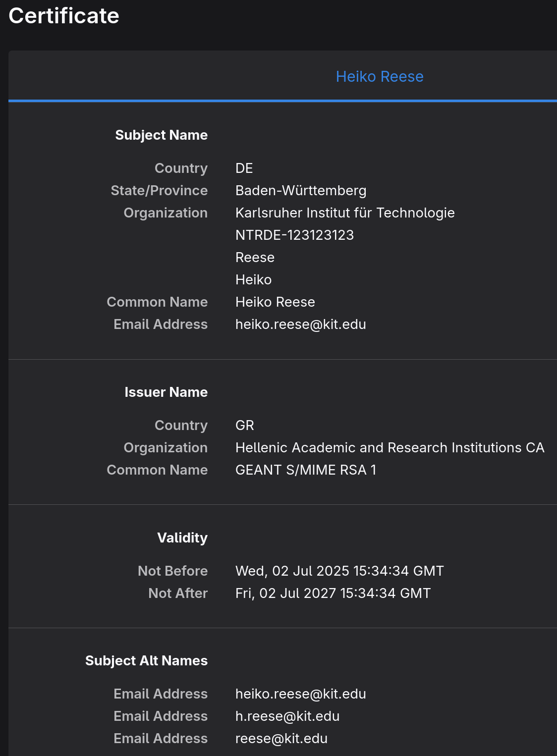Viewport: 557px width, 756px height.
Task: Select the NTRDE-123123123 identifier text
Action: 294,235
